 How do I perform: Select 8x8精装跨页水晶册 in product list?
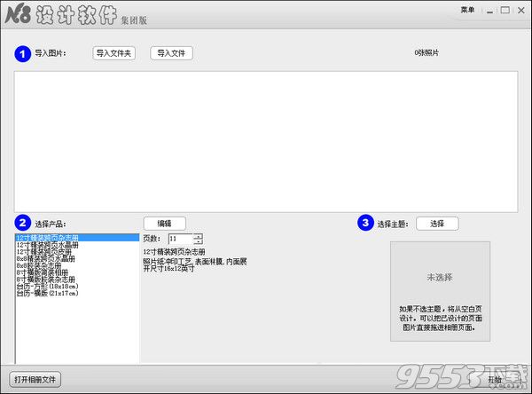point(77,258)
